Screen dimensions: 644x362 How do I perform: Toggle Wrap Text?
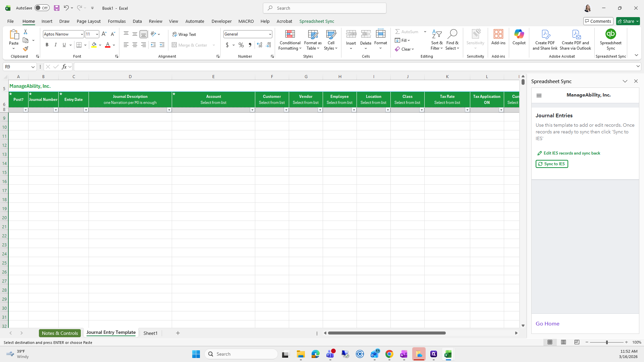pos(184,34)
